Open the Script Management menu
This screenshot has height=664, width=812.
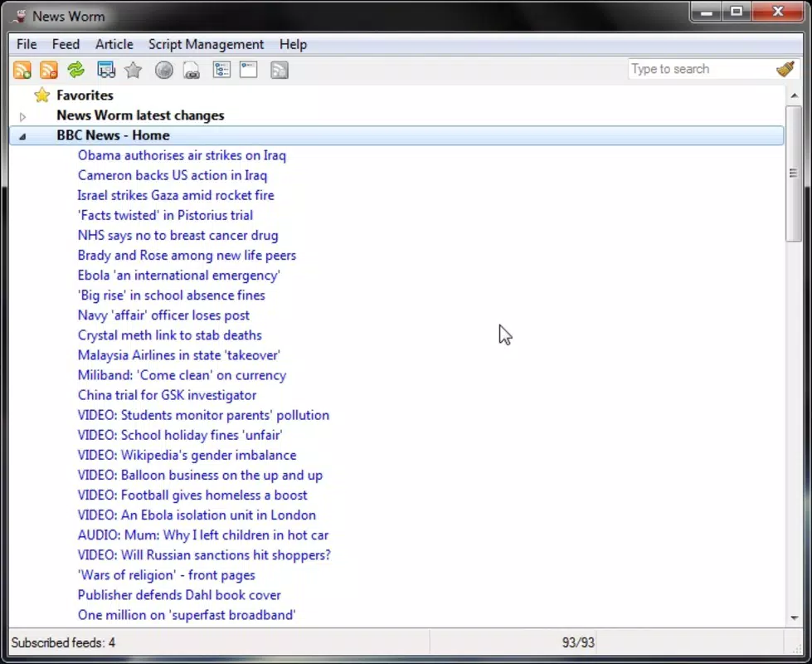206,45
